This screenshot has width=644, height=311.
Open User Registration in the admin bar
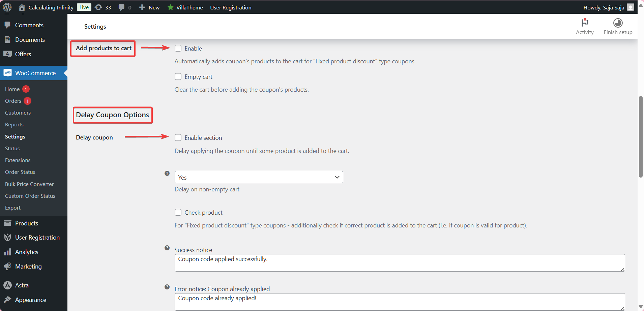pyautogui.click(x=231, y=7)
